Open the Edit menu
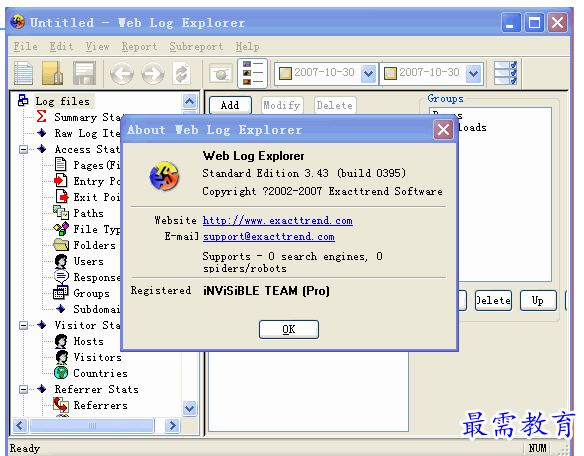Screen dimensions: 584x456 point(61,47)
